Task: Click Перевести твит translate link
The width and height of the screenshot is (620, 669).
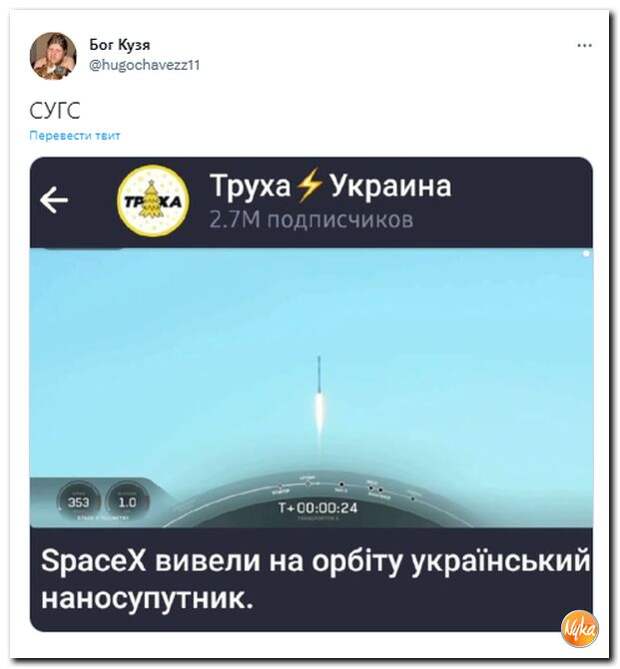Action: point(75,136)
